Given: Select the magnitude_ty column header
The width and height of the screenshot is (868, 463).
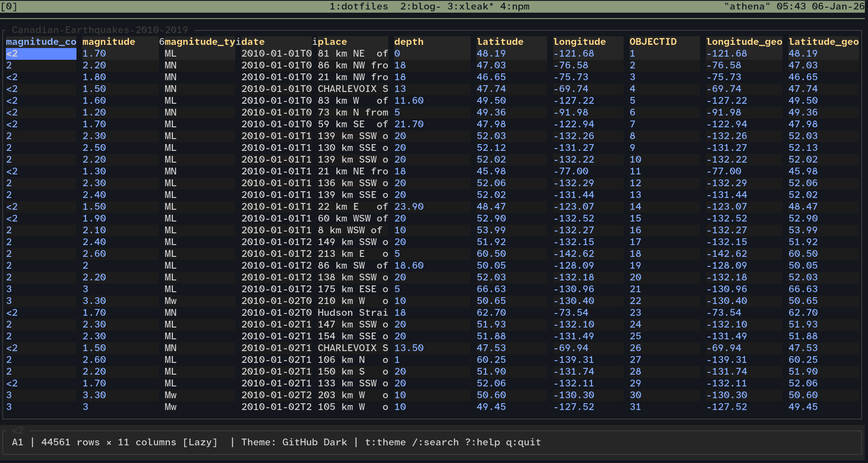Looking at the screenshot, I should pos(199,42).
